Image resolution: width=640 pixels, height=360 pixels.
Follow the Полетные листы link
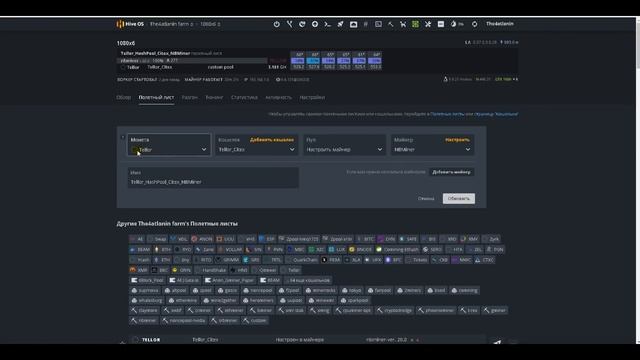coord(447,114)
